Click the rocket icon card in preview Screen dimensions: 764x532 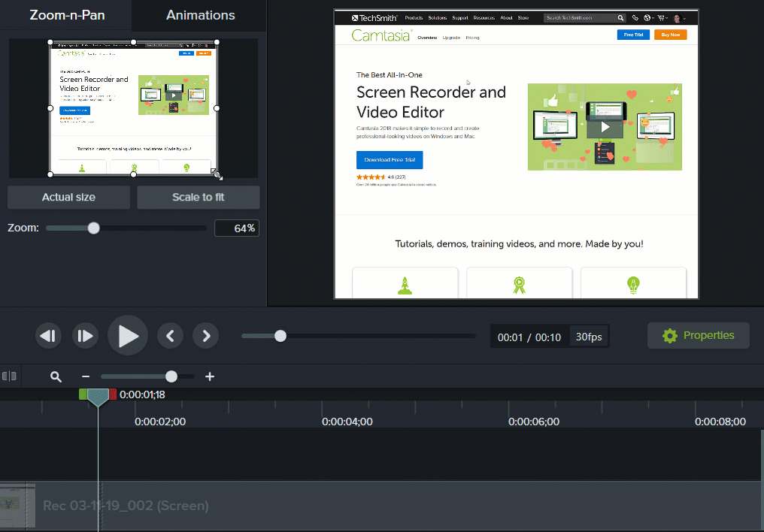405,284
